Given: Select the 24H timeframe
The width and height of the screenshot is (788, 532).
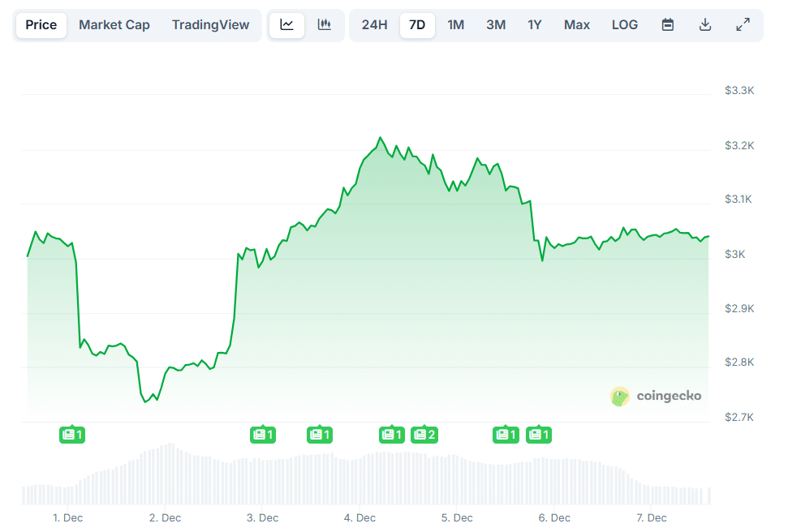Looking at the screenshot, I should pyautogui.click(x=374, y=24).
